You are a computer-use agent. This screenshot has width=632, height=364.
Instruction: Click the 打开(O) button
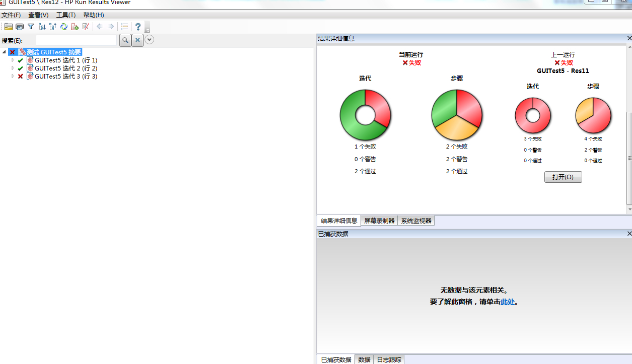tap(563, 177)
